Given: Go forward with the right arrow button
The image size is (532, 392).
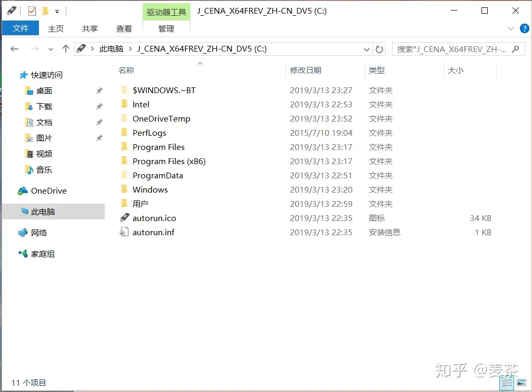Looking at the screenshot, I should (x=35, y=49).
